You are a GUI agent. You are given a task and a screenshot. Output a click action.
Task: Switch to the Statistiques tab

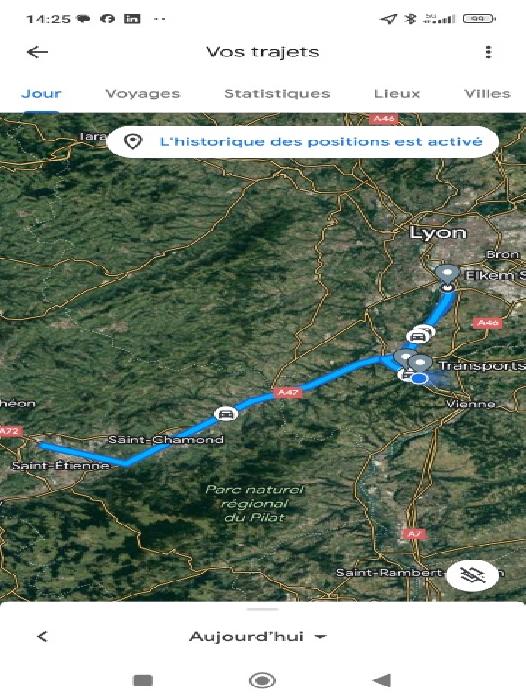click(277, 93)
